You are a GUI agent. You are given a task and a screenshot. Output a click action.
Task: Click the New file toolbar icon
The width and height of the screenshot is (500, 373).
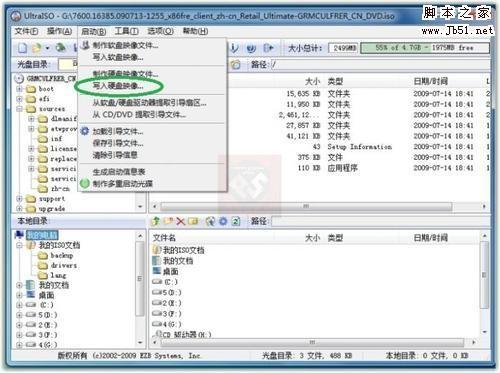22,48
